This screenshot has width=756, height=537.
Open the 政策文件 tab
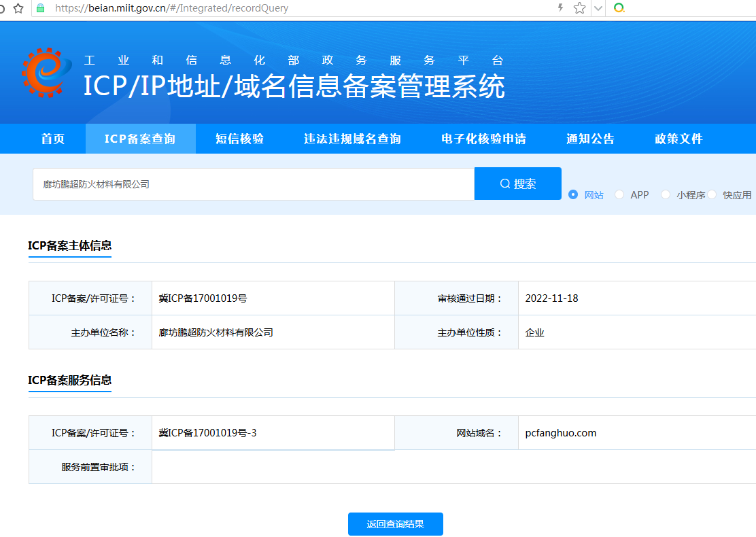coord(679,139)
